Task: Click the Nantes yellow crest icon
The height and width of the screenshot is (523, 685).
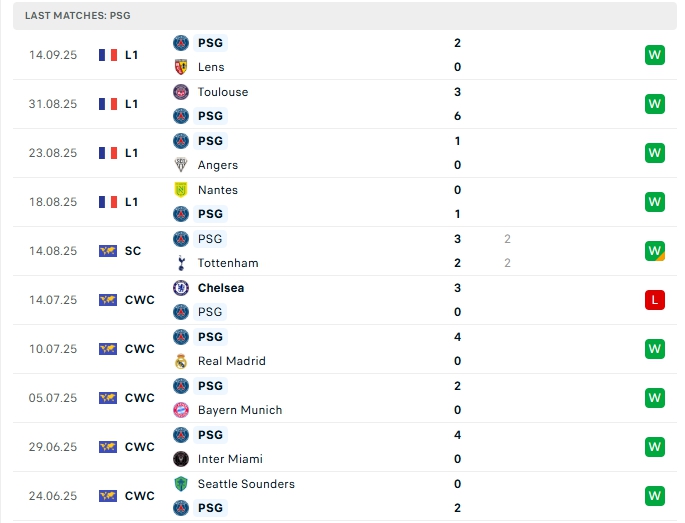Action: pos(181,190)
